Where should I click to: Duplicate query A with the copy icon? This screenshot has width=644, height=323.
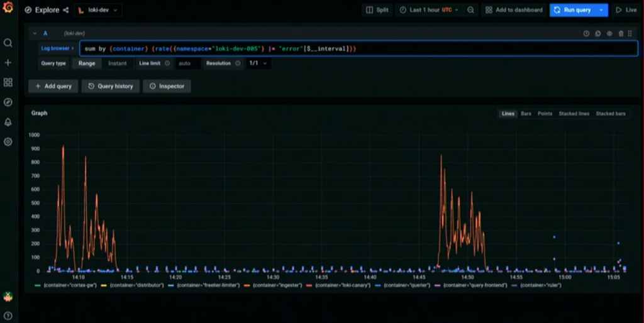(597, 34)
